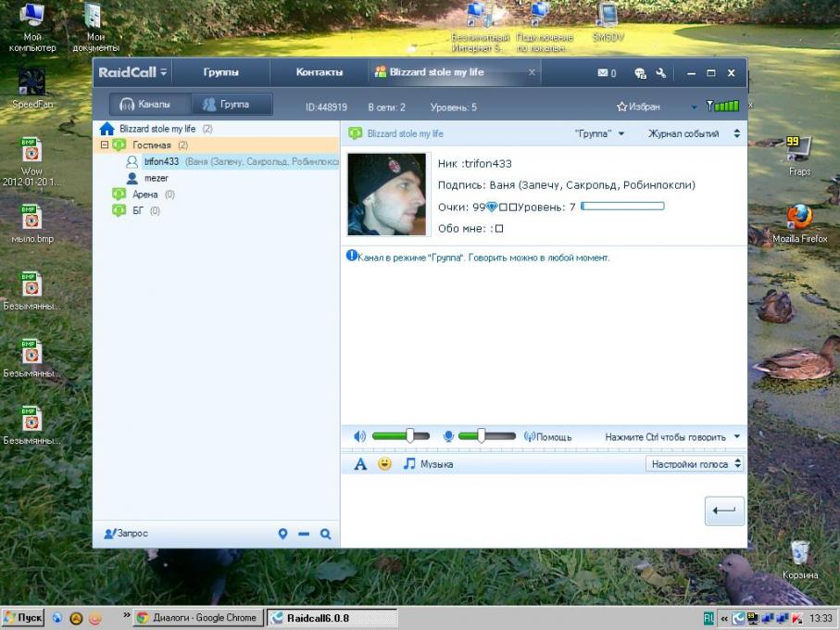The width and height of the screenshot is (840, 630).
Task: Expand the Настройки голоса dropdown
Action: [x=695, y=464]
